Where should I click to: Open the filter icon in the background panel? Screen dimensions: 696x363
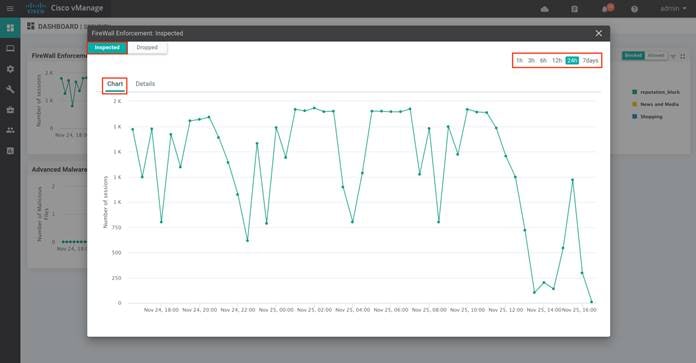click(673, 56)
